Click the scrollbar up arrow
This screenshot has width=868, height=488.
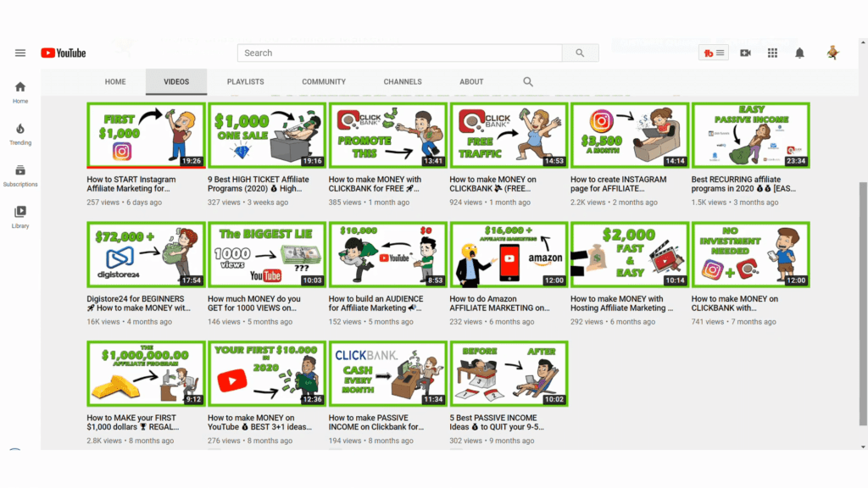point(863,42)
